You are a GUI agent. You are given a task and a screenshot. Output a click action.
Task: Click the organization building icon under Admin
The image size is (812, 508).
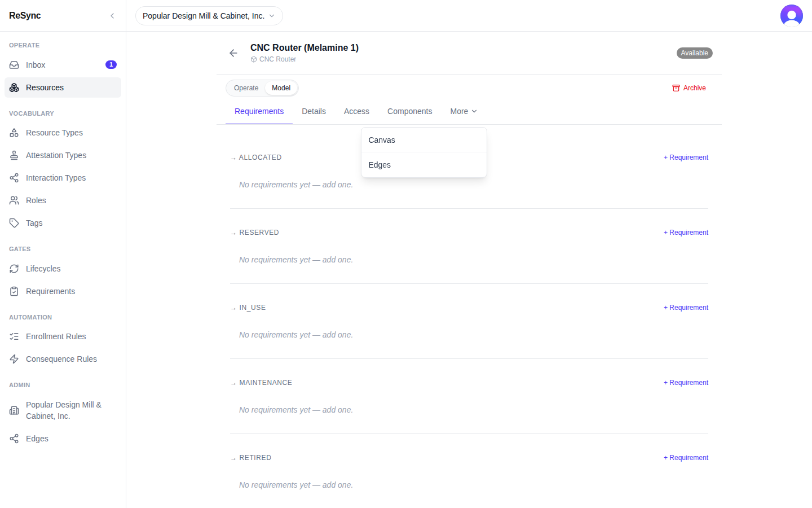14,410
